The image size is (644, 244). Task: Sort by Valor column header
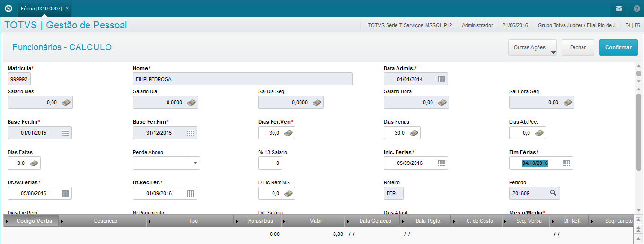pos(313,221)
